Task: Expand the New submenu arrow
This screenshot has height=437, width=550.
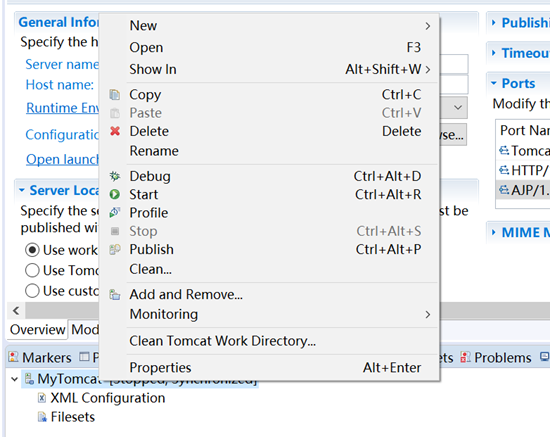Action: pos(428,26)
